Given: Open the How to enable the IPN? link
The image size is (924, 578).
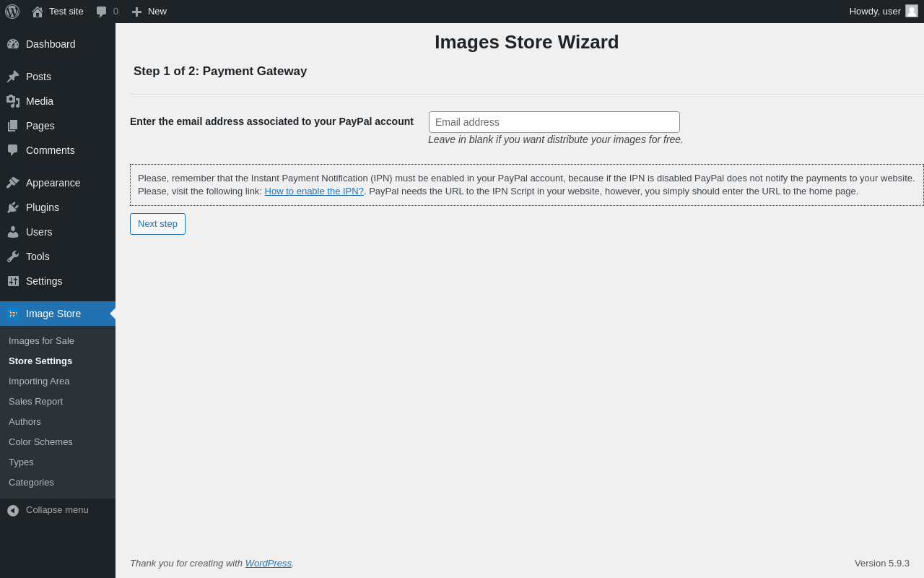Looking at the screenshot, I should pyautogui.click(x=314, y=191).
